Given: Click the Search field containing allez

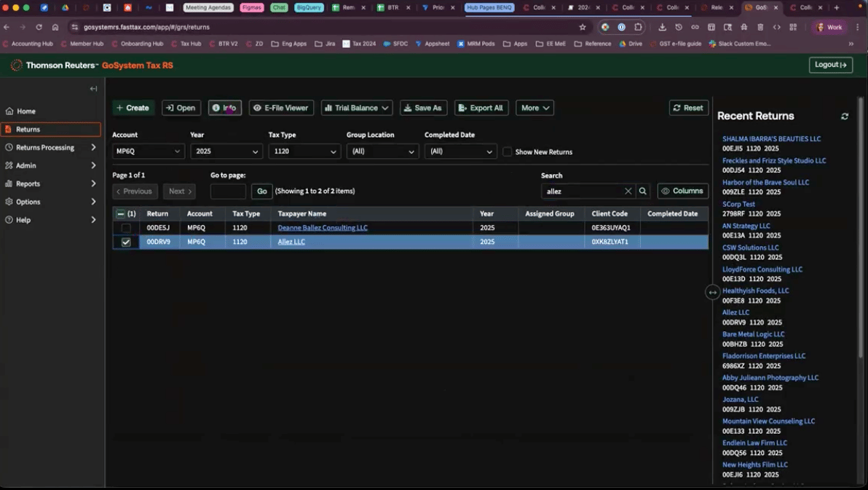Looking at the screenshot, I should tap(583, 191).
